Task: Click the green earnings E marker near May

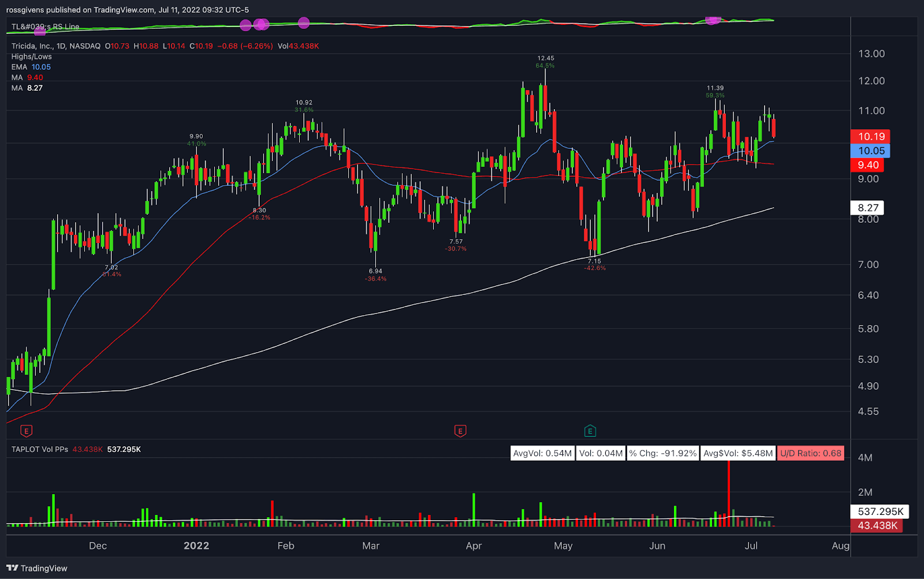Action: pos(590,431)
